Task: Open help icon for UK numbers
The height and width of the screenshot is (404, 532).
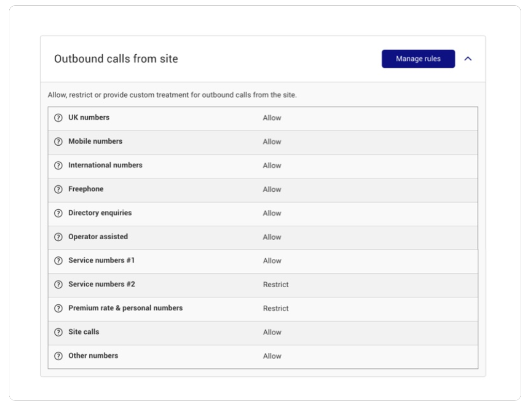Action: pos(58,118)
